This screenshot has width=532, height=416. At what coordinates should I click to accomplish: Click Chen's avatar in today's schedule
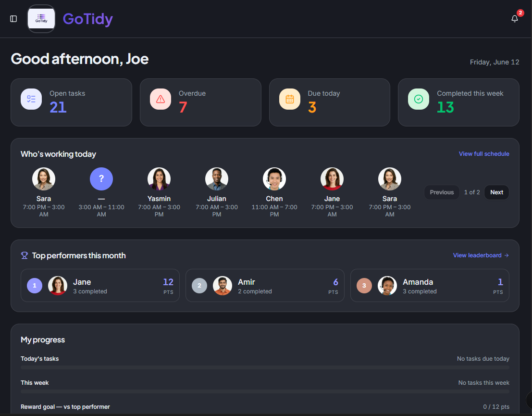pos(274,179)
